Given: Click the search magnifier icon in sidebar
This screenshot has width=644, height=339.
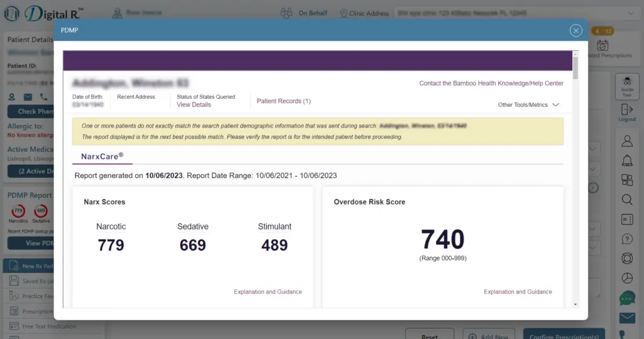Looking at the screenshot, I should coord(627,200).
